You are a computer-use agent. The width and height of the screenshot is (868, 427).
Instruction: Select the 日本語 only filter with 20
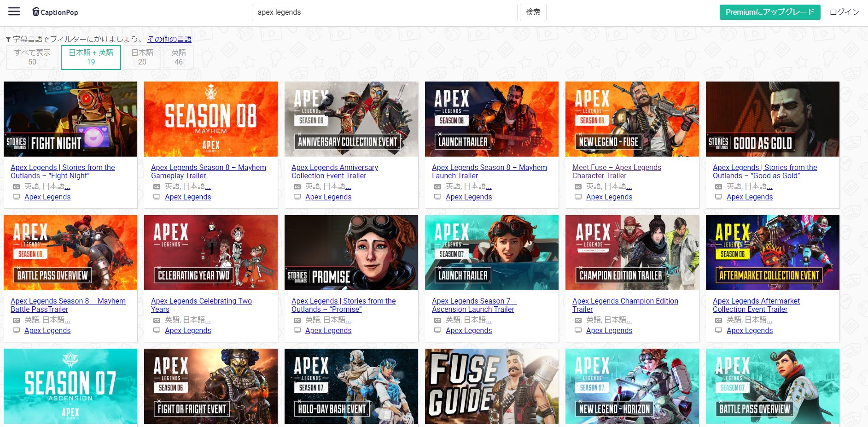click(x=142, y=57)
